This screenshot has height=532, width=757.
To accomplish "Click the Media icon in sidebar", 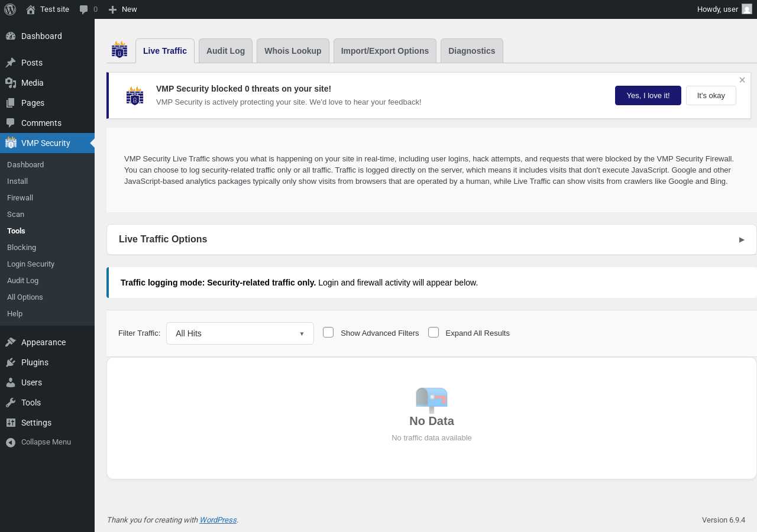I will click(x=11, y=83).
